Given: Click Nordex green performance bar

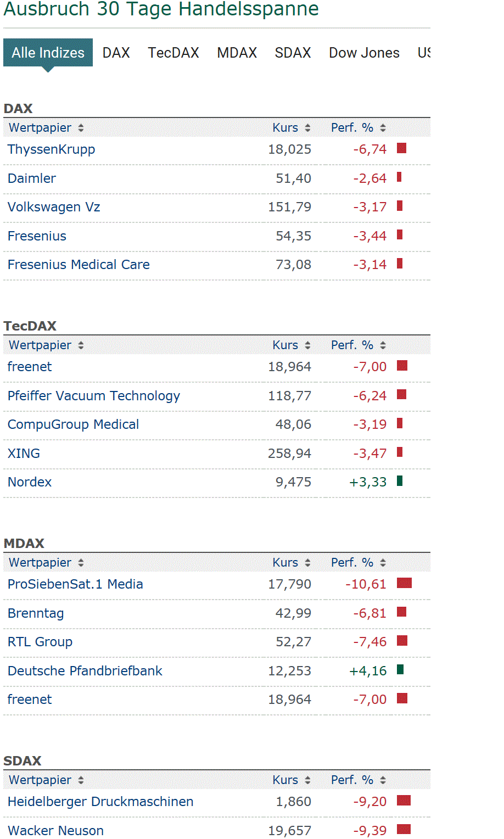Looking at the screenshot, I should tap(400, 481).
